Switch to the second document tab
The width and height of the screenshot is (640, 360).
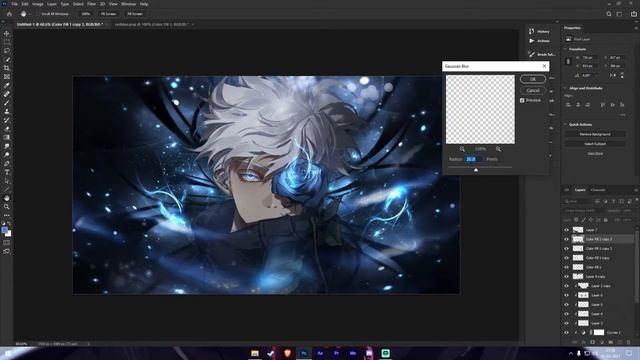151,24
